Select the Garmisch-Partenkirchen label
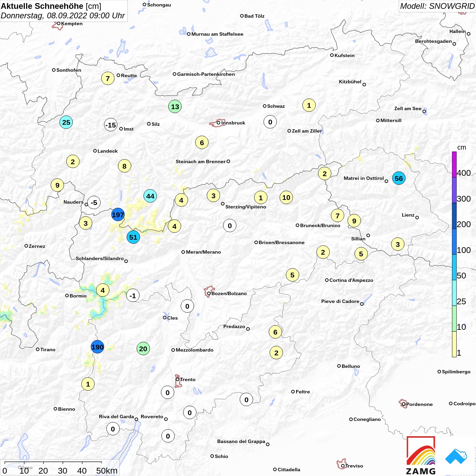This screenshot has height=476, width=476. [206, 74]
